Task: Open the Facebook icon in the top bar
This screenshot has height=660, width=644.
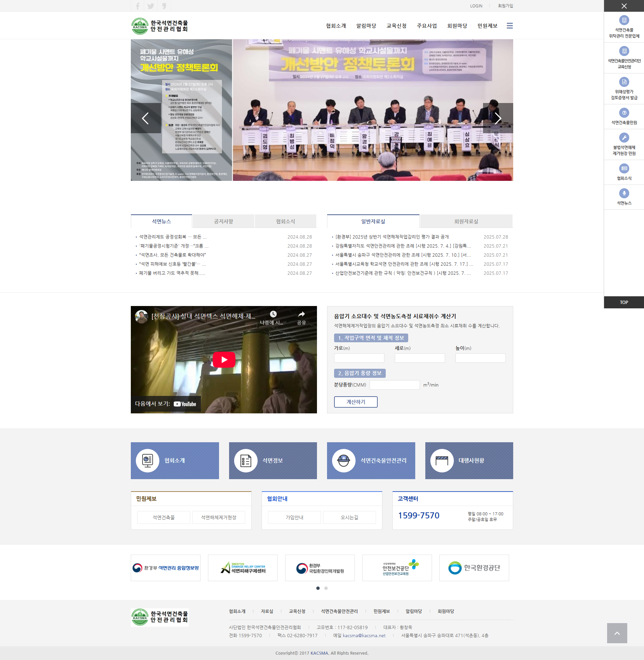Action: 138,6
